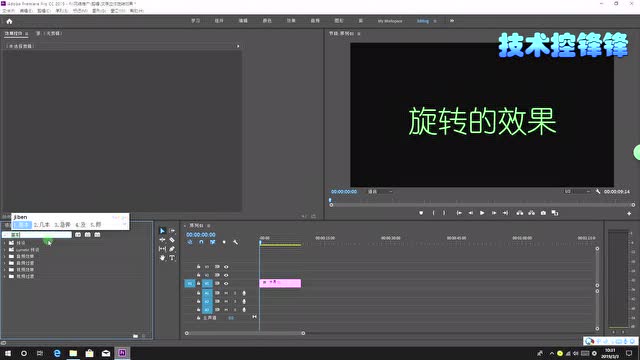Click the third effects filter badge icon

click(98, 235)
